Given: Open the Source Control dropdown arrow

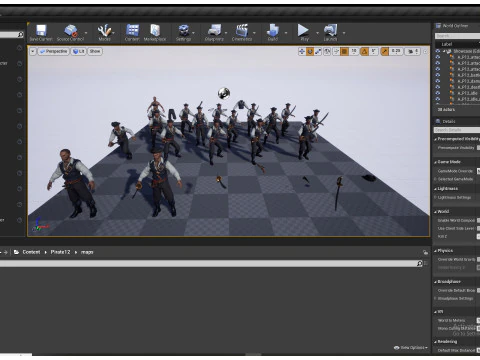Looking at the screenshot, I should tap(86, 33).
